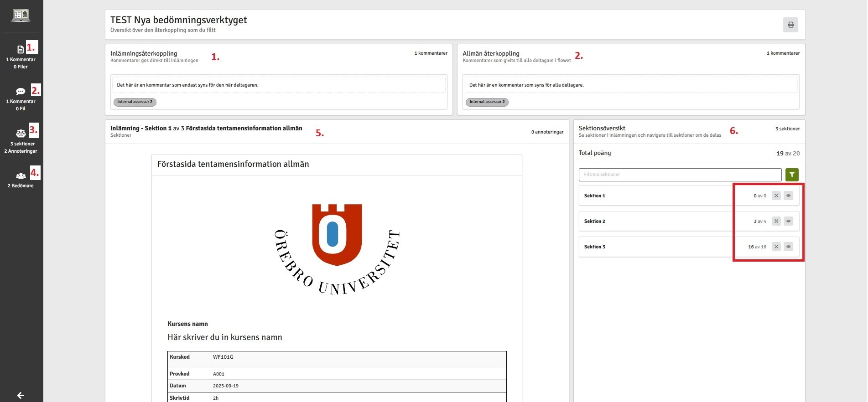Toggle visibility eye for Sektion 1
868x402 pixels.
click(788, 196)
